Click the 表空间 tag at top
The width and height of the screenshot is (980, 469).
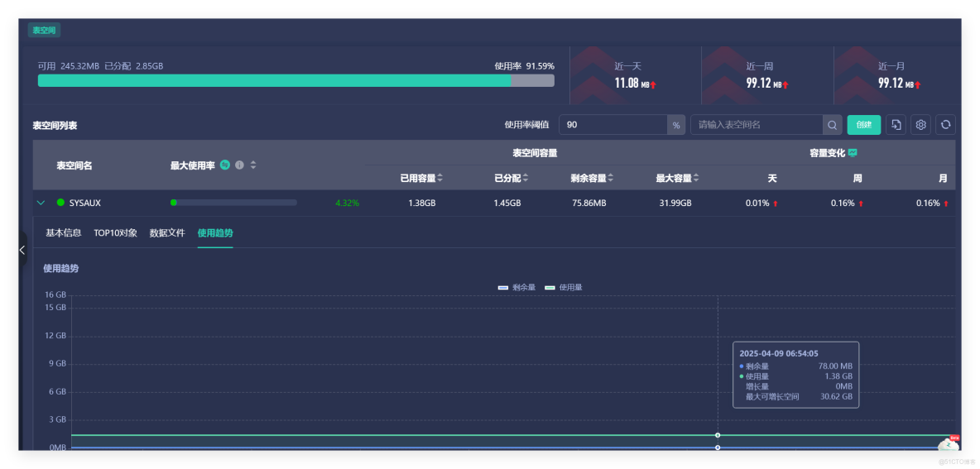(x=44, y=29)
